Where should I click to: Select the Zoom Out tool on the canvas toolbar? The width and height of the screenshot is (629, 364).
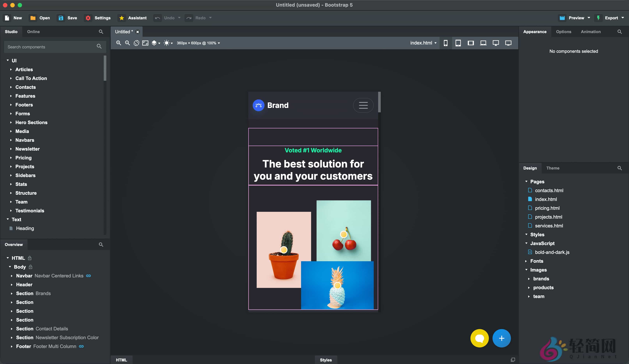coord(127,43)
